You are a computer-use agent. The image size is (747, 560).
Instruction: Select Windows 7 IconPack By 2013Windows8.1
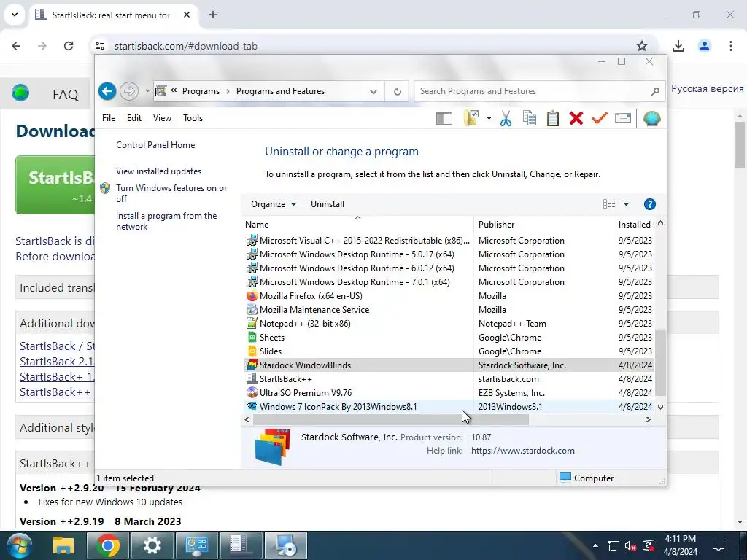[448, 406]
